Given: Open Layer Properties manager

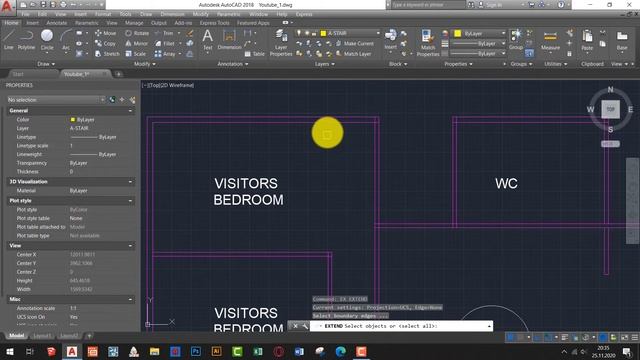Looking at the screenshot, I should coord(281,42).
